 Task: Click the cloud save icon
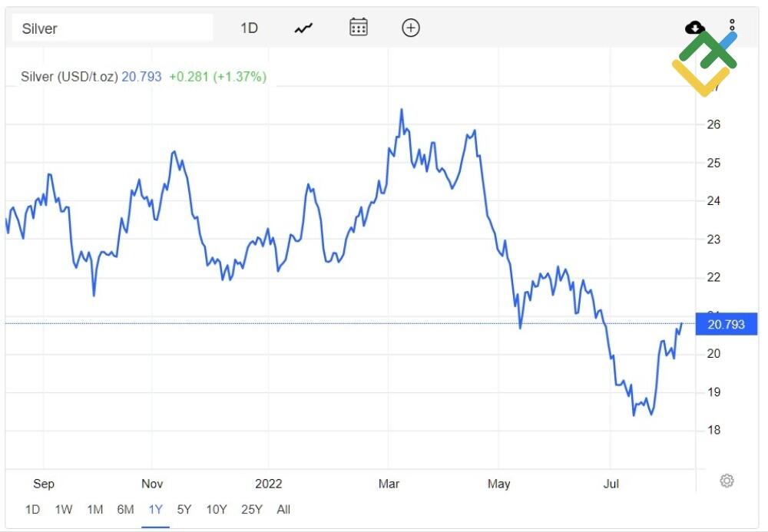694,27
